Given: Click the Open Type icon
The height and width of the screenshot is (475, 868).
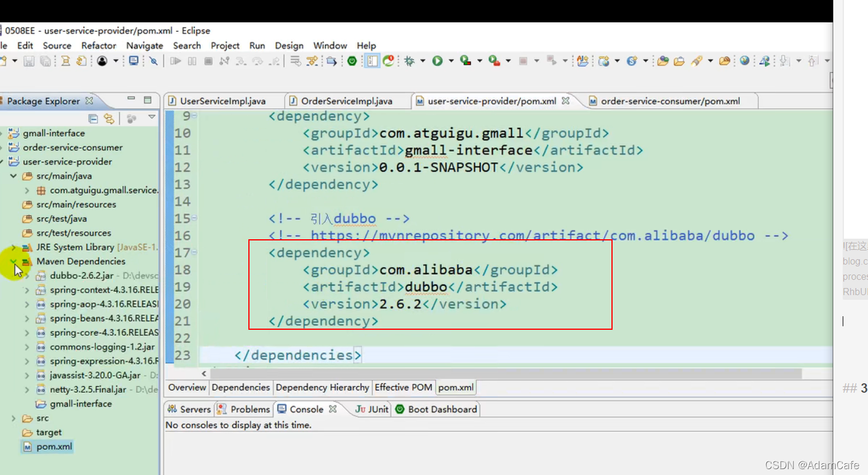Looking at the screenshot, I should point(663,61).
